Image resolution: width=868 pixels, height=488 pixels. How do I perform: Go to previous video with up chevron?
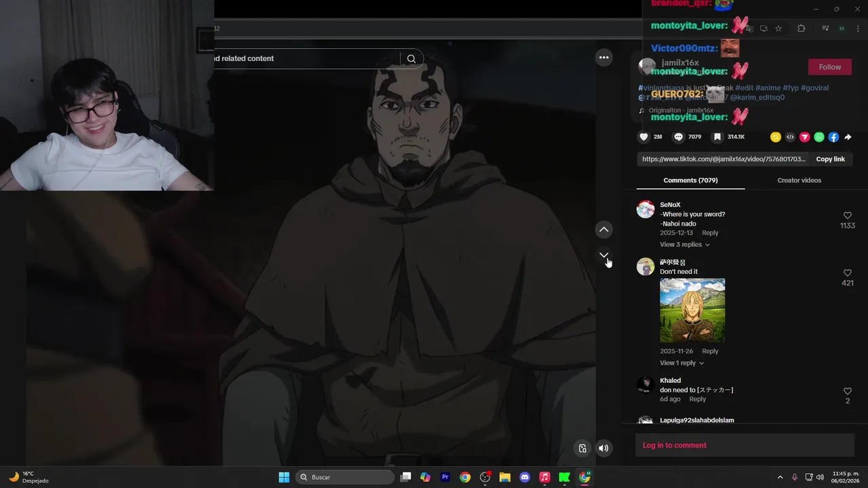point(604,230)
